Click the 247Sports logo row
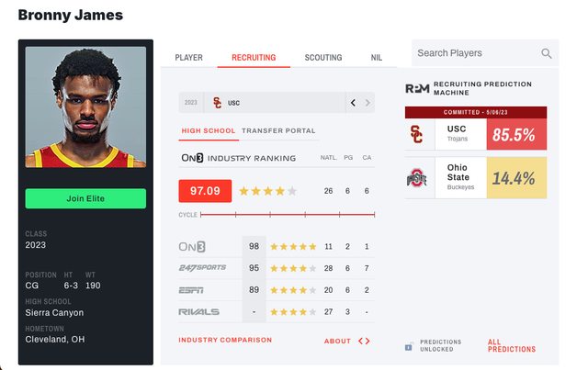The image size is (588, 370). coord(200,268)
